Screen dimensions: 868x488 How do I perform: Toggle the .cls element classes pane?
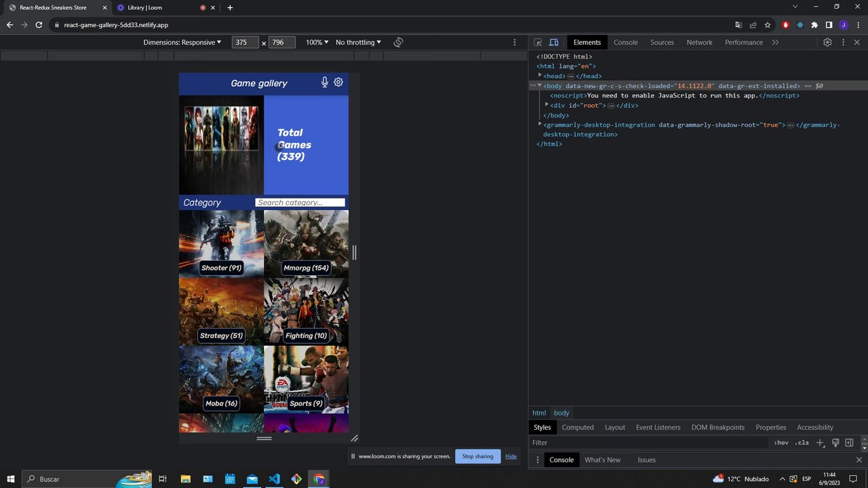click(x=802, y=443)
